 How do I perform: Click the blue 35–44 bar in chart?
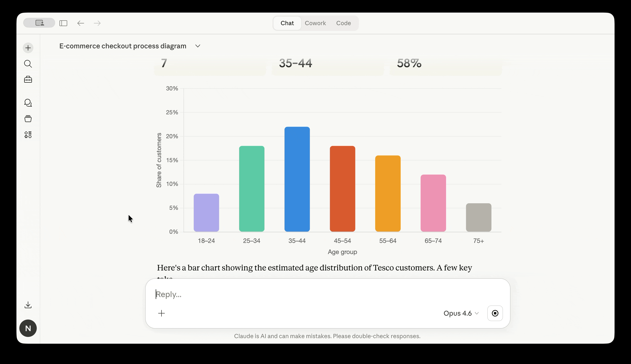(x=297, y=179)
